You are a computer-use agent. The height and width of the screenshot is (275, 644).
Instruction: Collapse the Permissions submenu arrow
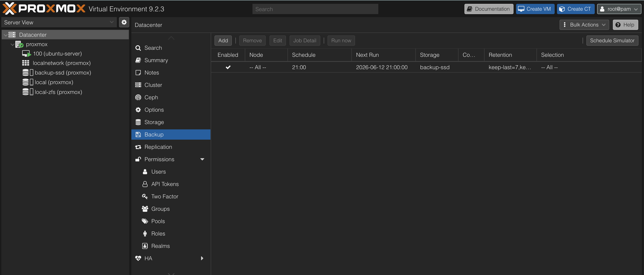click(x=202, y=159)
